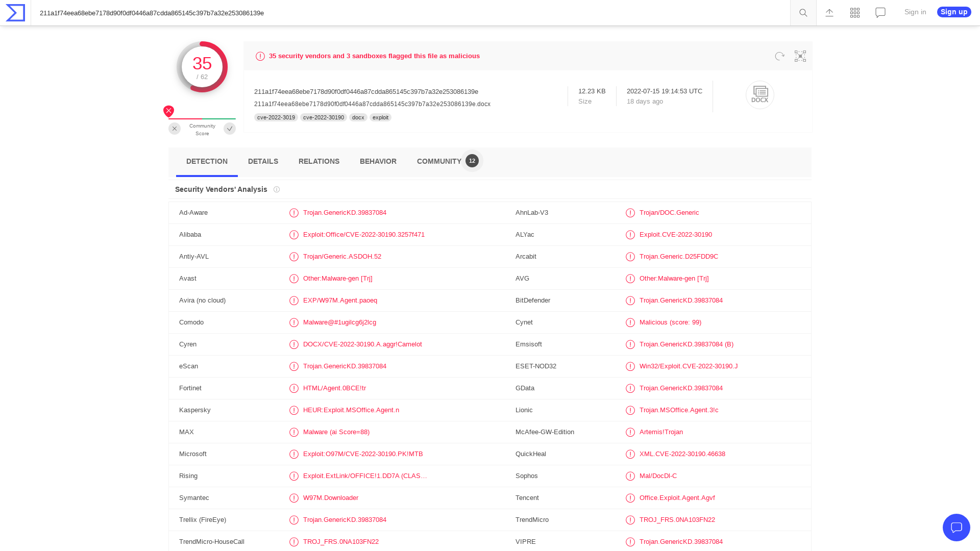Click the search magnifier icon in the toolbar
This screenshot has width=980, height=551.
click(803, 13)
